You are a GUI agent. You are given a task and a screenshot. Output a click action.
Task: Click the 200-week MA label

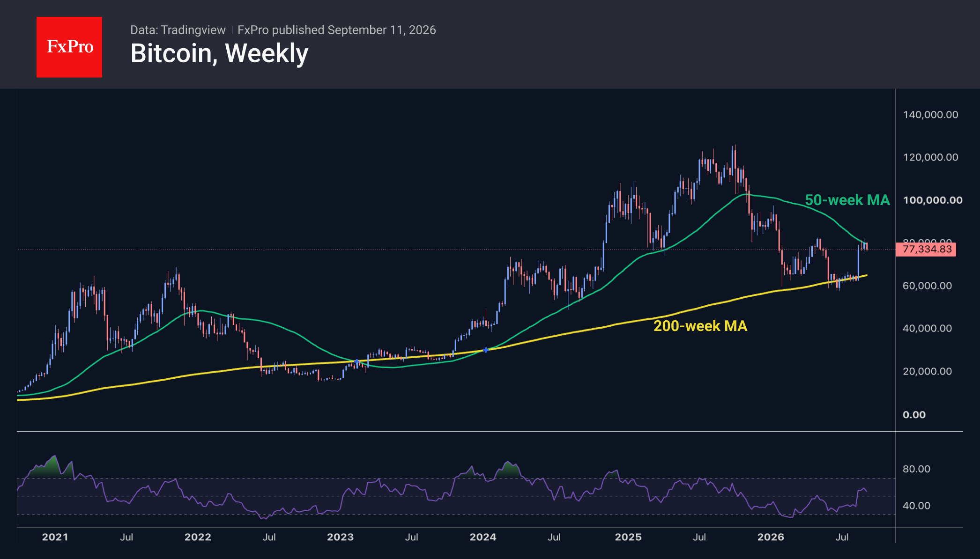(700, 326)
